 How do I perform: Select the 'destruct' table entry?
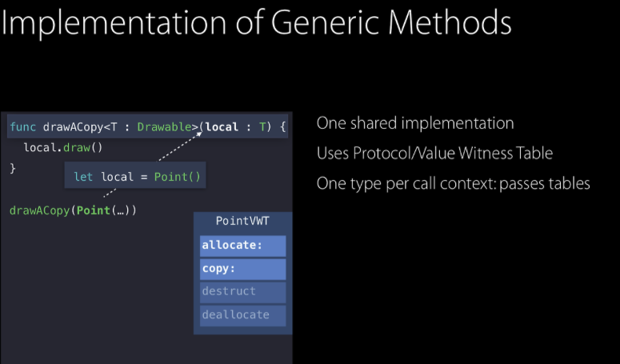click(242, 292)
